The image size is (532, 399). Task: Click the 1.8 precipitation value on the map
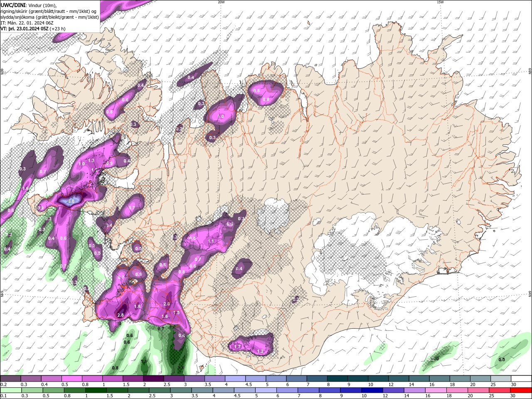pos(137,306)
